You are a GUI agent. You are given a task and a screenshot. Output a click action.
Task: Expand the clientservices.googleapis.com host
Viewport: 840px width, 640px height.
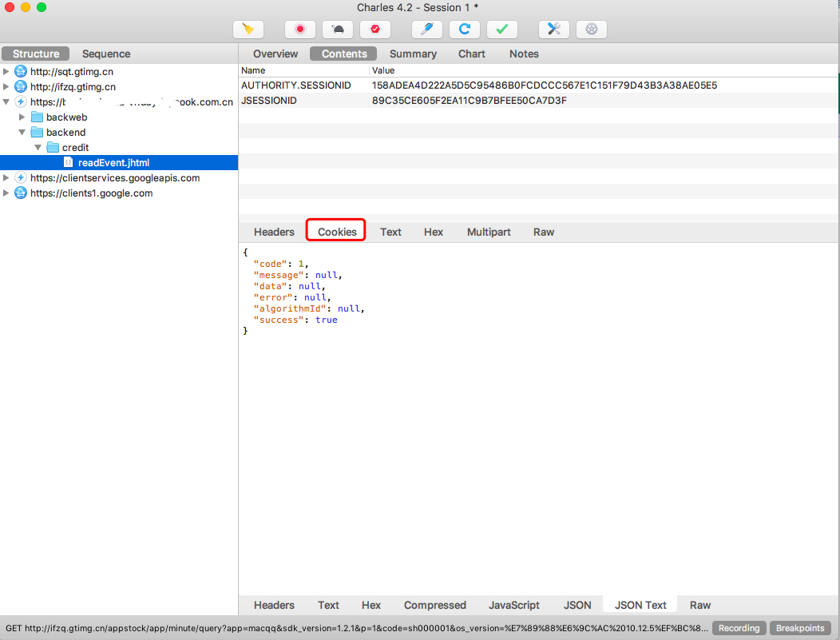tap(6, 177)
